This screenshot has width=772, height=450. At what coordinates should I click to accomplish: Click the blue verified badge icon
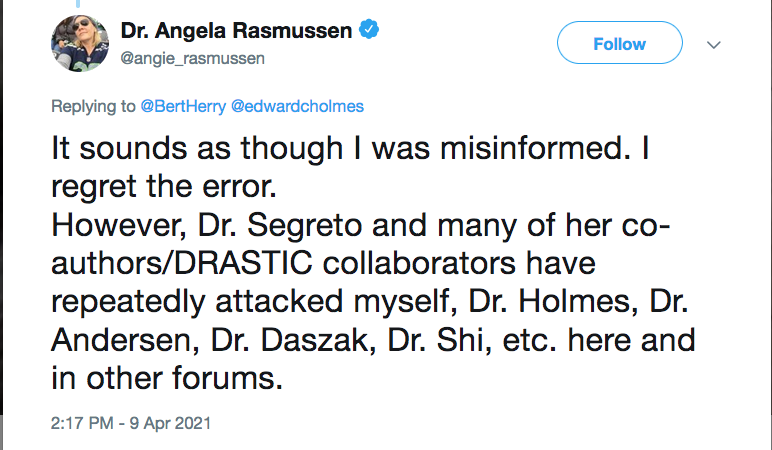click(x=369, y=31)
